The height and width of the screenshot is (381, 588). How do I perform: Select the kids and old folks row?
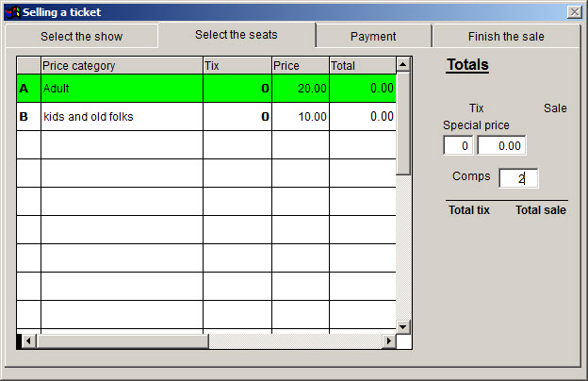122,117
